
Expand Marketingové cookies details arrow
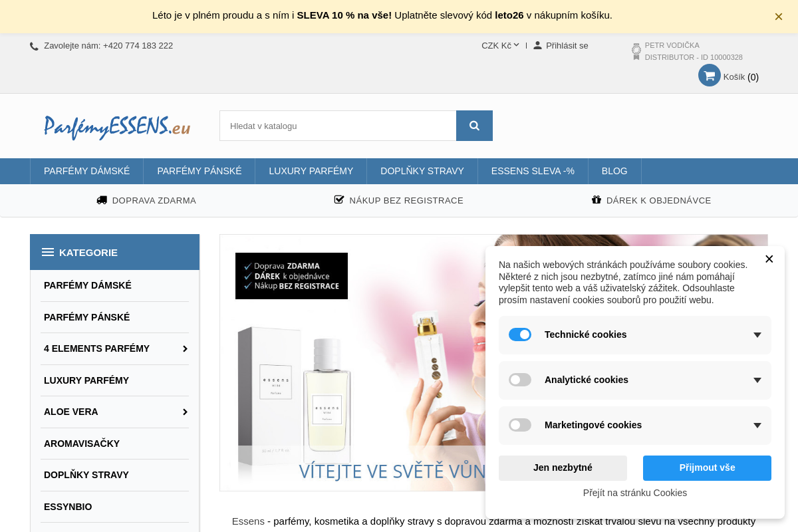tap(757, 426)
